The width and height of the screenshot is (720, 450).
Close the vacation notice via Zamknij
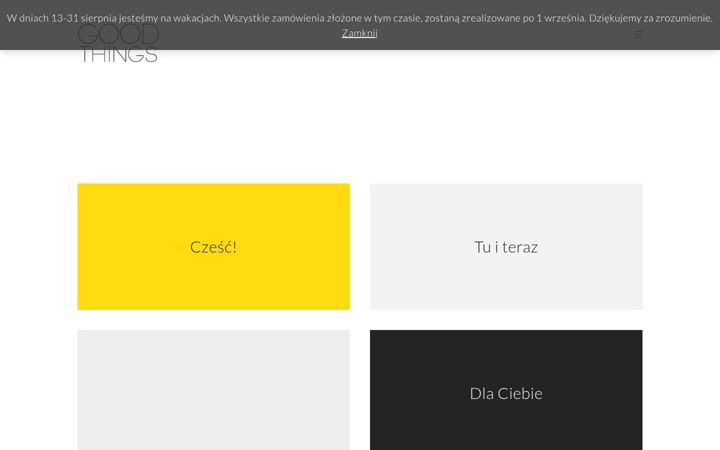coord(360,33)
